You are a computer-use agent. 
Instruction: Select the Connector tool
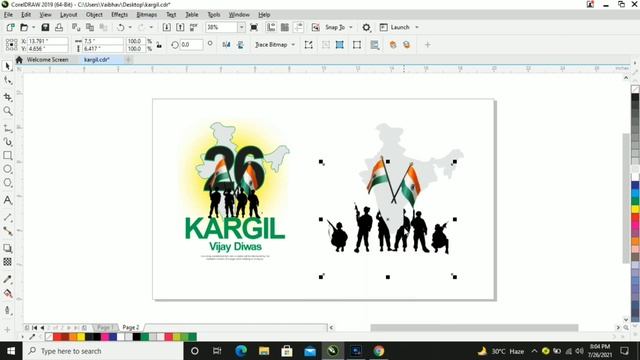[7, 231]
